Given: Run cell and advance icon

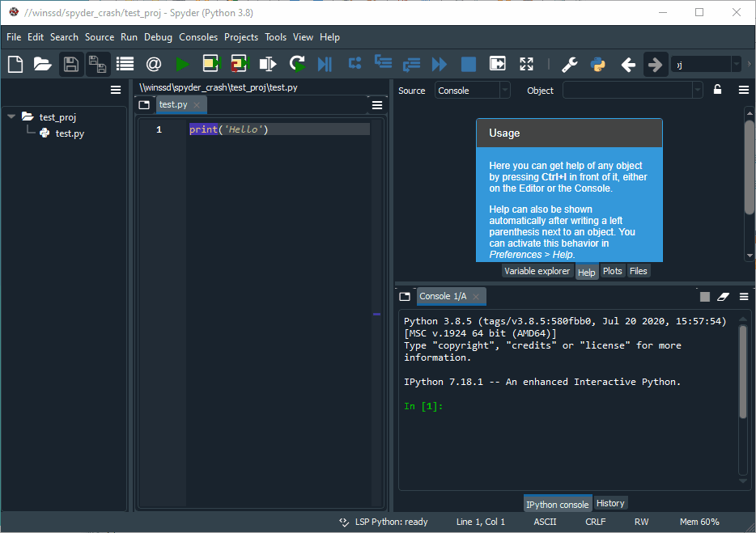Looking at the screenshot, I should click(x=239, y=64).
